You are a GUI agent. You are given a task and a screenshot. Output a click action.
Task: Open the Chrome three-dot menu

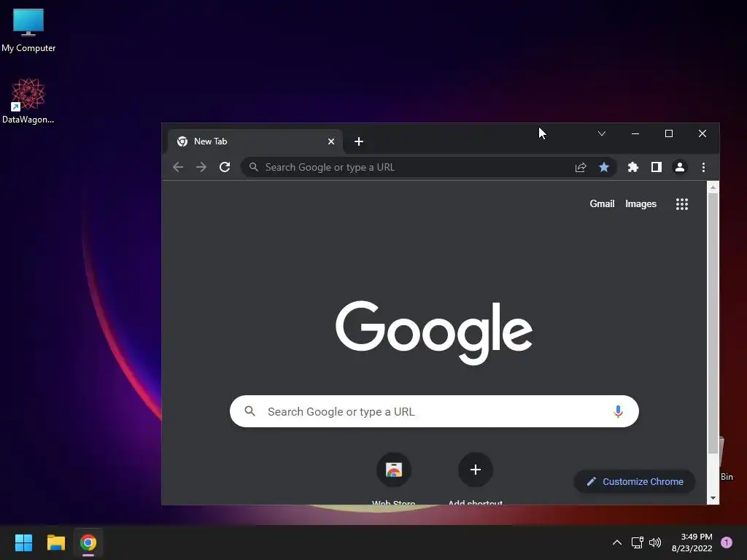click(x=703, y=167)
